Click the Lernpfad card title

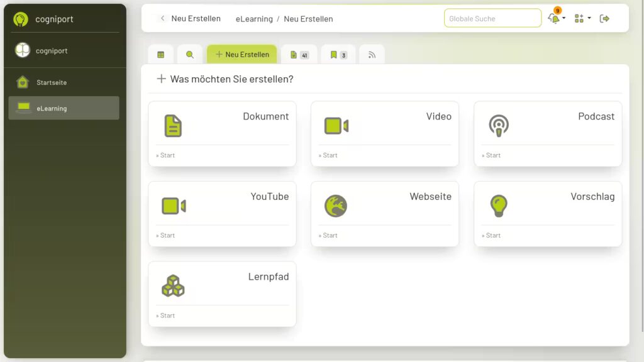(268, 277)
